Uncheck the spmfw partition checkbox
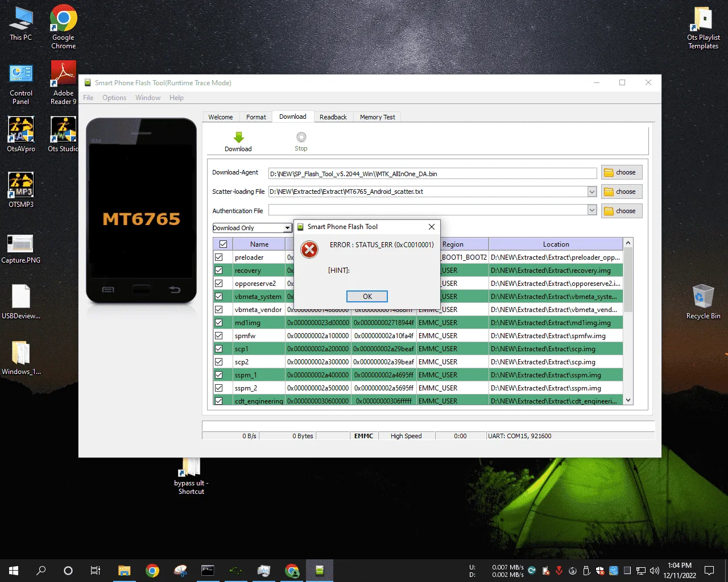 click(218, 336)
